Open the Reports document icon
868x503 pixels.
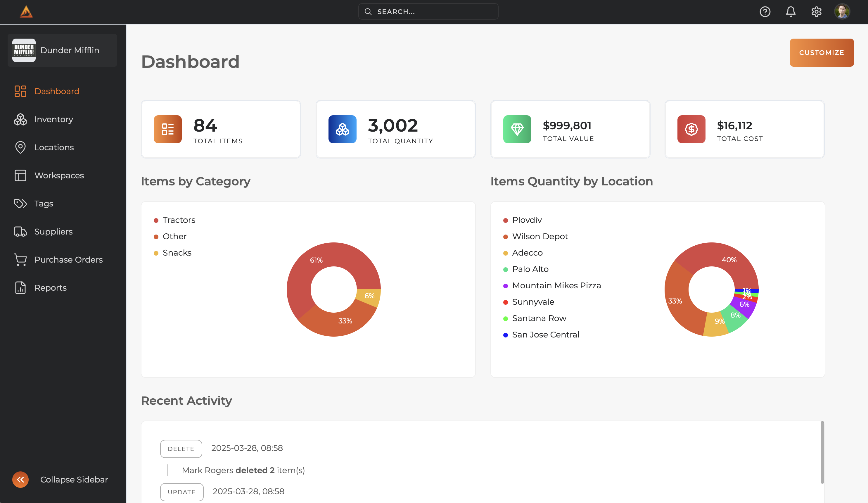tap(20, 288)
